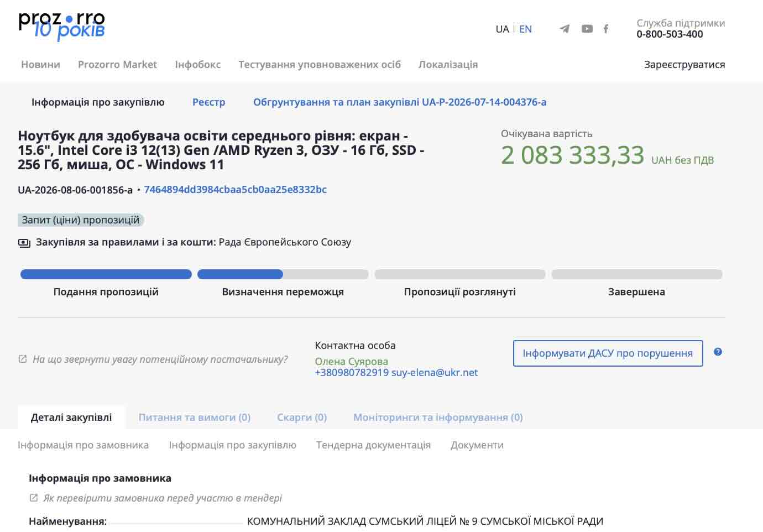Image resolution: width=763 pixels, height=532 pixels.
Task: Click the tender hash 7464894dd3984cbaa5cb0aa25e8332bc link
Action: tap(235, 189)
